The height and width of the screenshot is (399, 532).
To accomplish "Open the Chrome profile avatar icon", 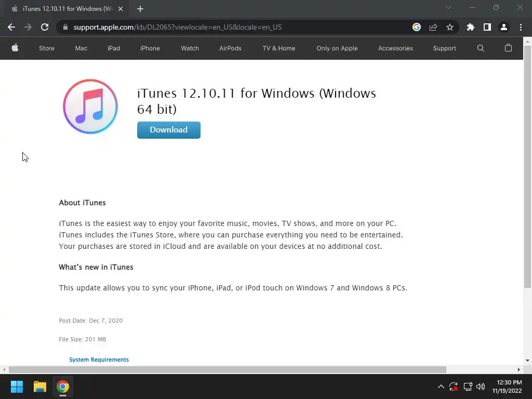I will click(503, 27).
